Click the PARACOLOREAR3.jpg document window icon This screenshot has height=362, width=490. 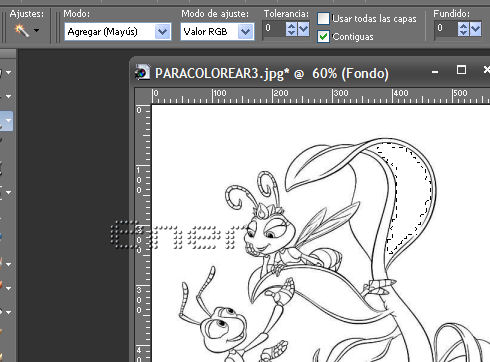[142, 72]
